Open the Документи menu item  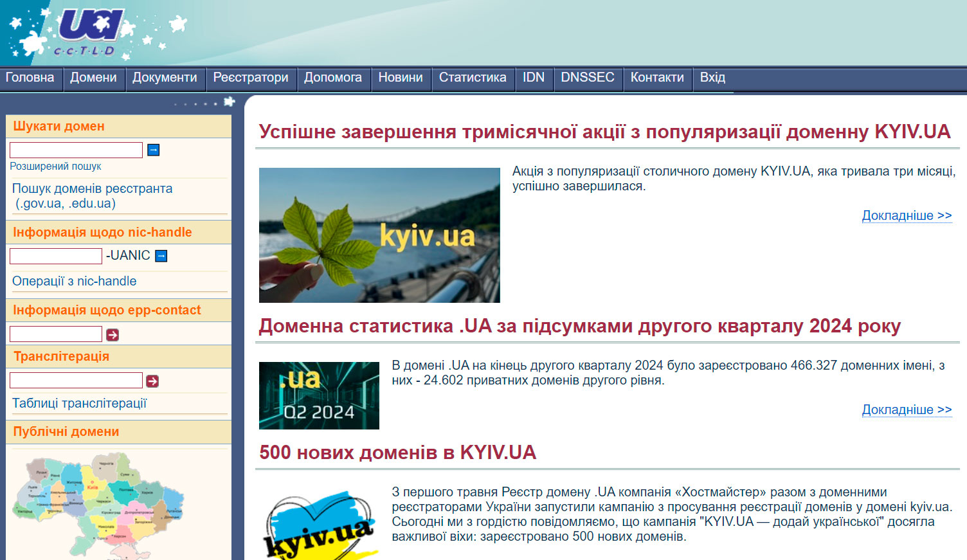tap(165, 78)
